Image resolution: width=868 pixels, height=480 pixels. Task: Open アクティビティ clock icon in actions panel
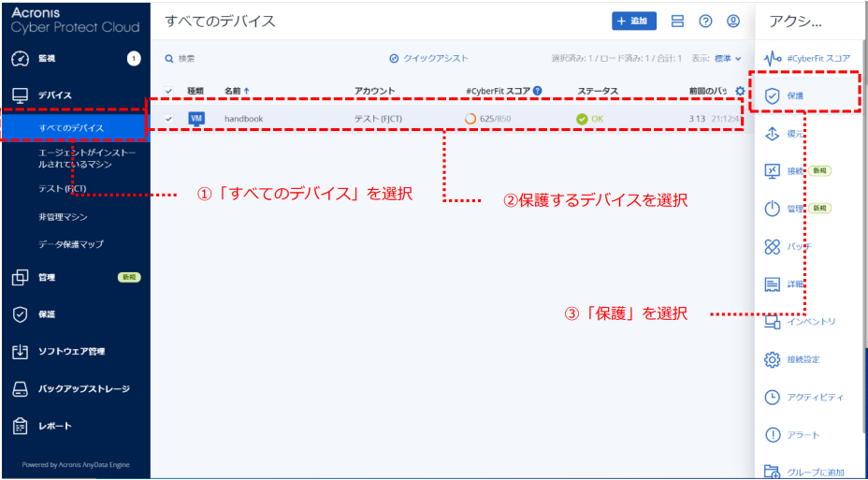[x=773, y=397]
